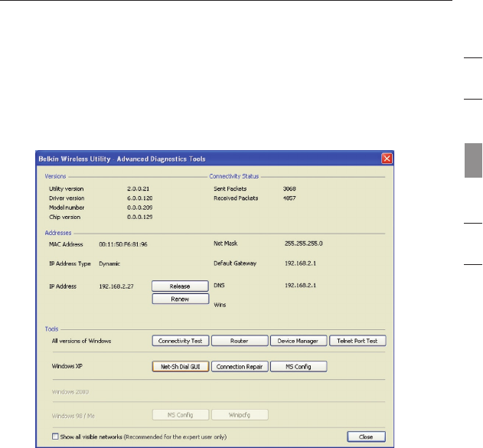The height and width of the screenshot is (448, 483).
Task: Select the MAC address value
Action: pyautogui.click(x=123, y=244)
